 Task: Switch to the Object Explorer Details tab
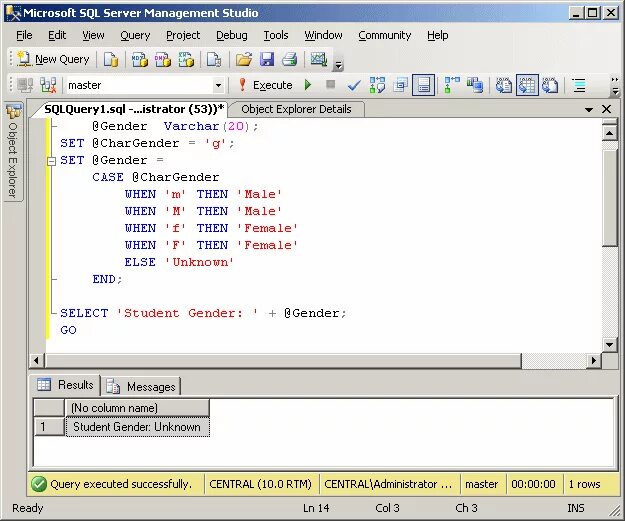coord(296,109)
